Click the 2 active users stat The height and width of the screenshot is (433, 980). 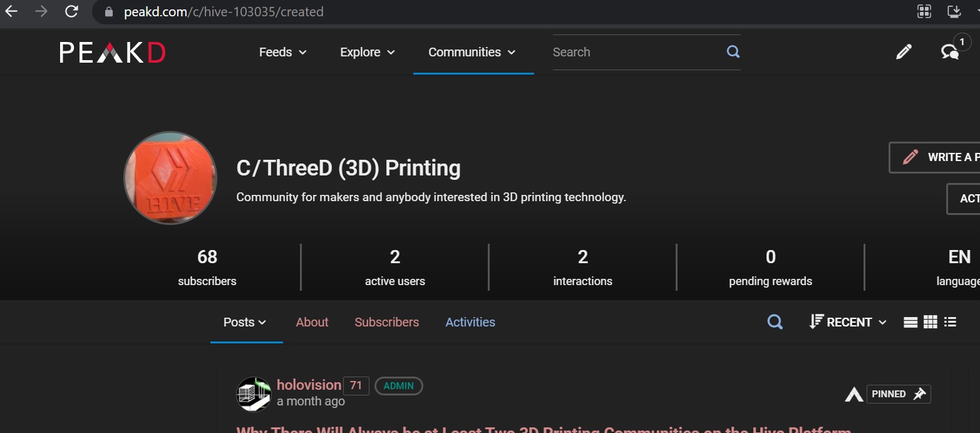(x=395, y=268)
